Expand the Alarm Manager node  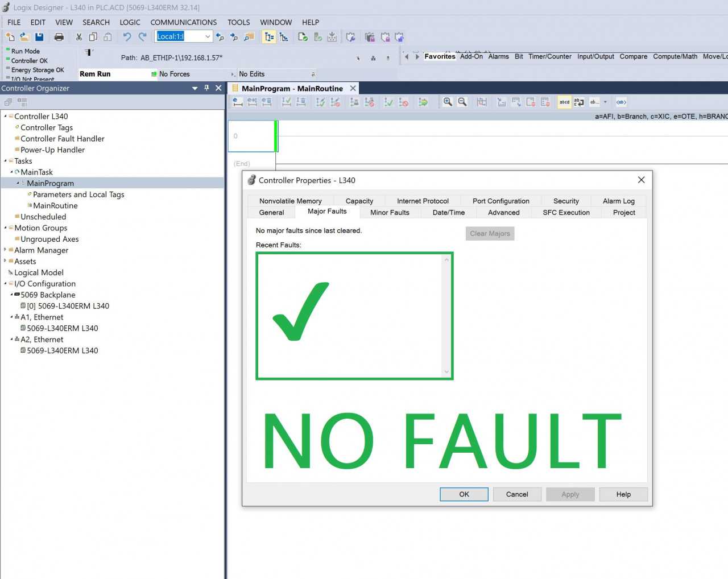point(6,250)
